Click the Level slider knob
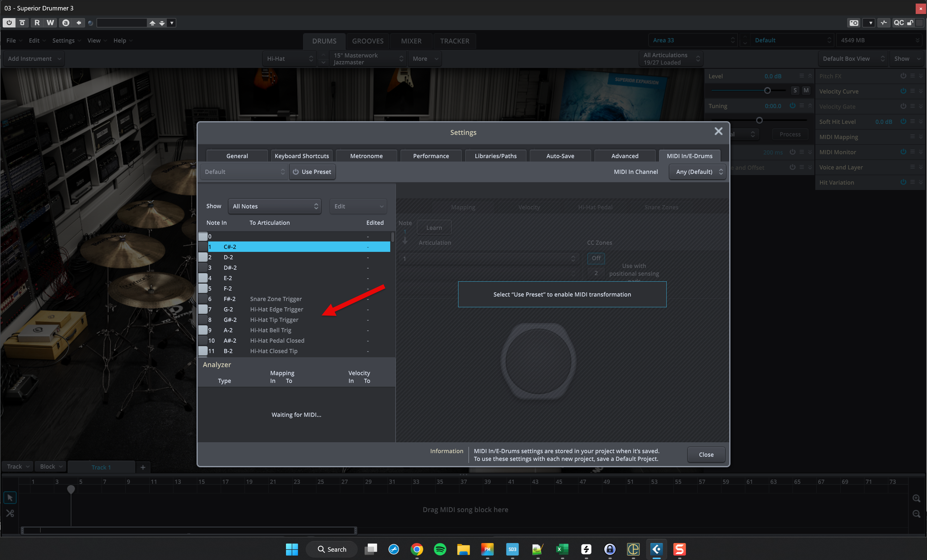 tap(767, 91)
